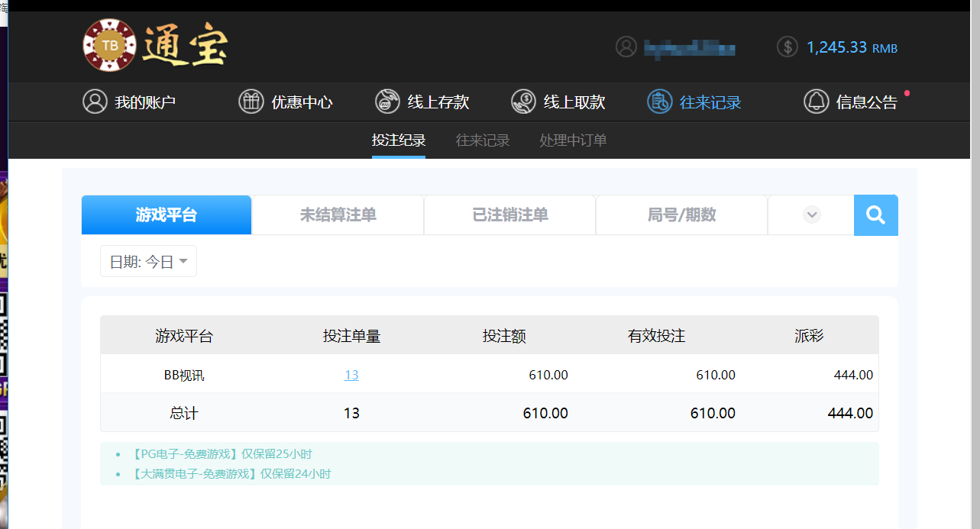Open the 日期: 今日 date dropdown
Image resolution: width=980 pixels, height=529 pixels.
point(148,261)
